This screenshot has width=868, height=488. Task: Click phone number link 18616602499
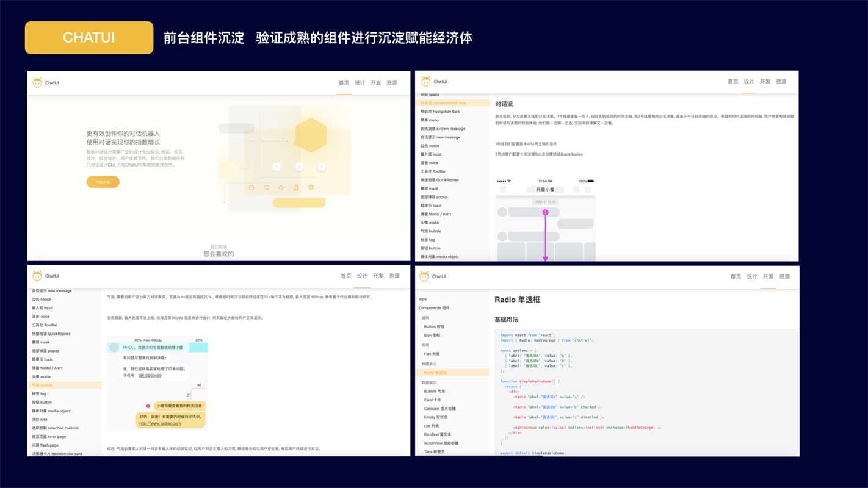coord(150,375)
